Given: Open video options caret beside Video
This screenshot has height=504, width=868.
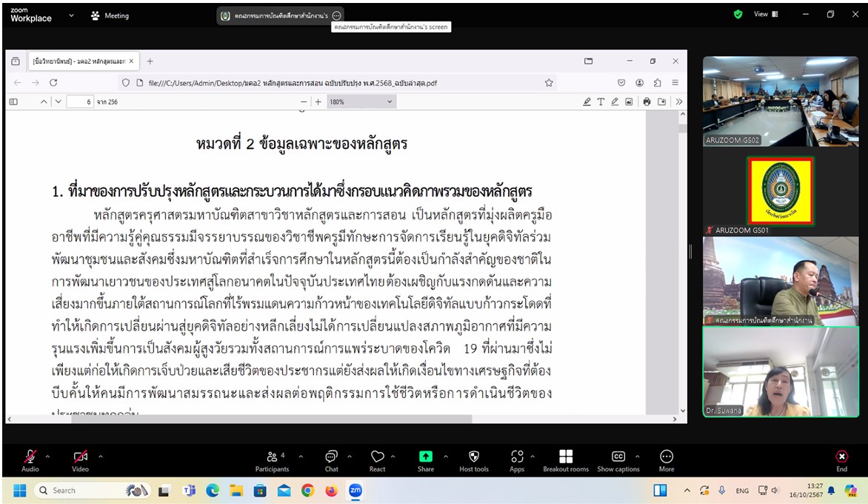Looking at the screenshot, I should [x=100, y=457].
